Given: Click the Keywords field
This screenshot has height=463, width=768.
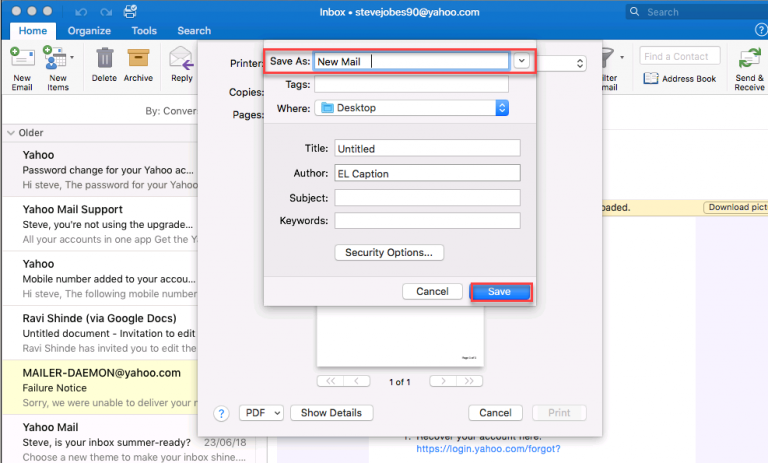Looking at the screenshot, I should 427,220.
